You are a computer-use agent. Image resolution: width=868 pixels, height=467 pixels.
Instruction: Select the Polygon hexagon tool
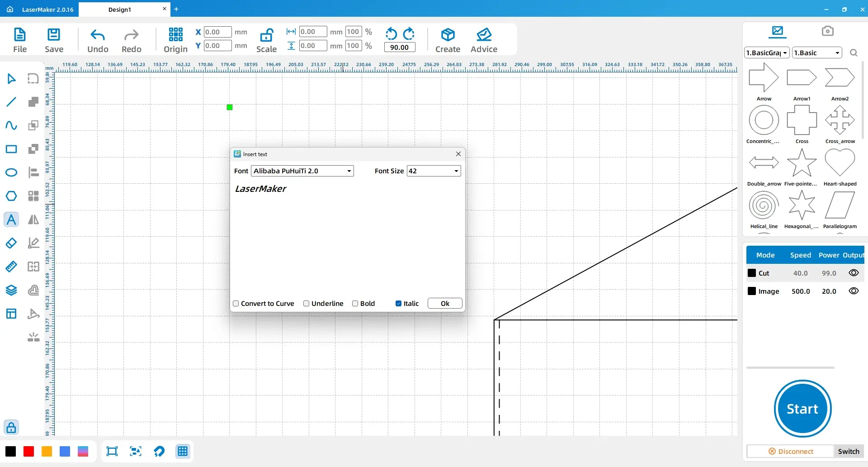point(11,196)
